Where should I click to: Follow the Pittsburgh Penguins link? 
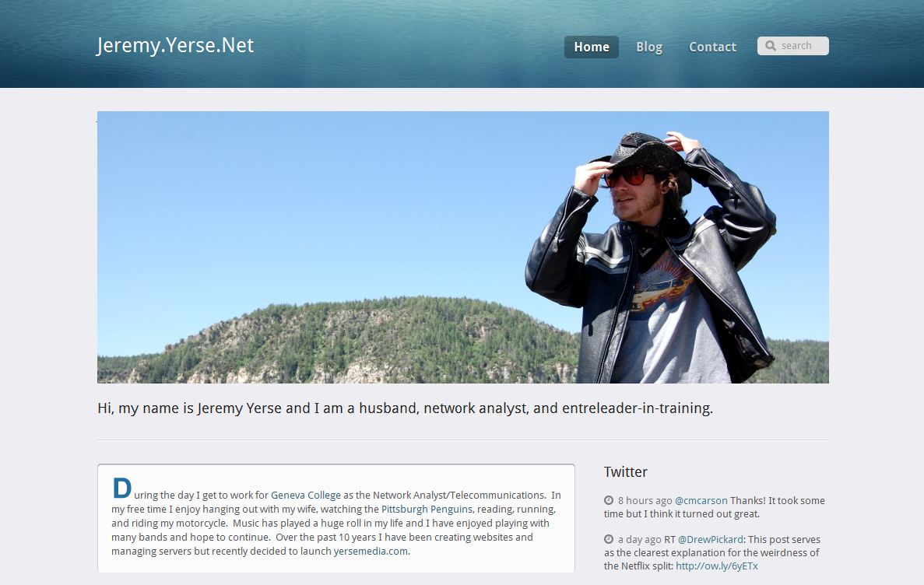(x=427, y=510)
